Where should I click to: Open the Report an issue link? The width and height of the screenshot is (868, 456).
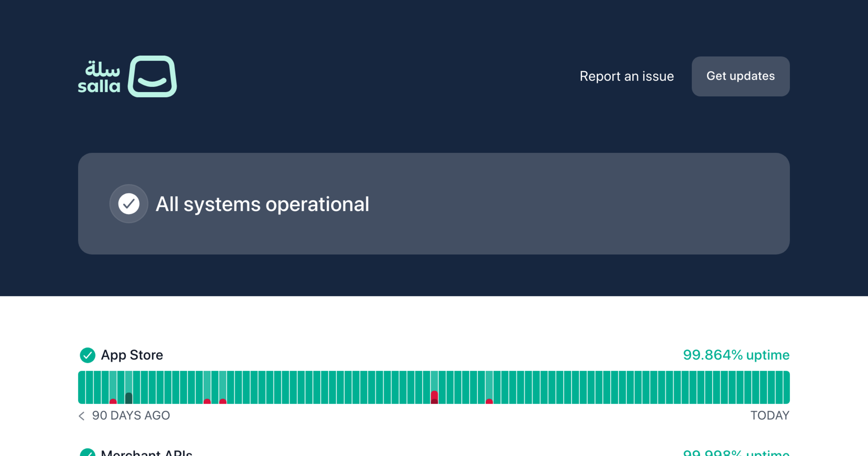point(626,76)
